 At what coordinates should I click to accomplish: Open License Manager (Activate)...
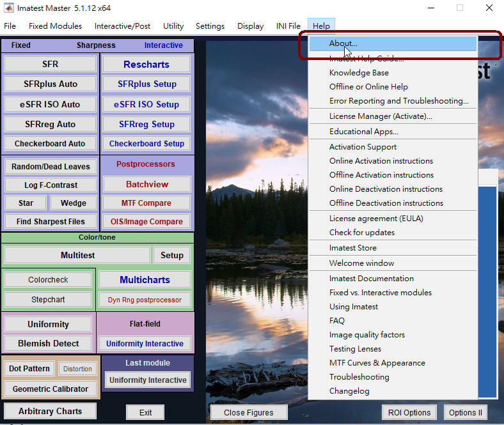click(x=393, y=116)
